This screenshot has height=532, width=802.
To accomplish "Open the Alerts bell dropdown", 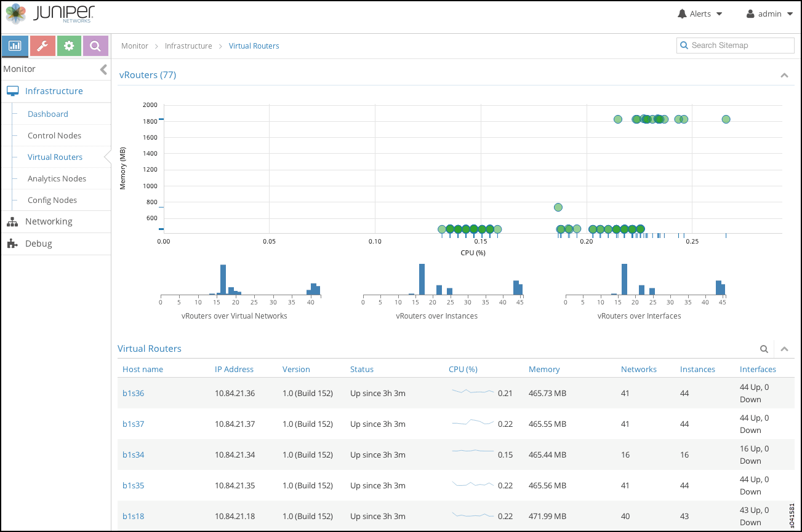I will click(x=700, y=14).
